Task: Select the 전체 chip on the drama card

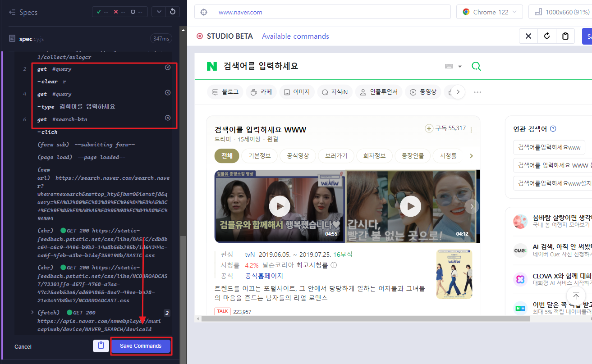Action: tap(227, 156)
